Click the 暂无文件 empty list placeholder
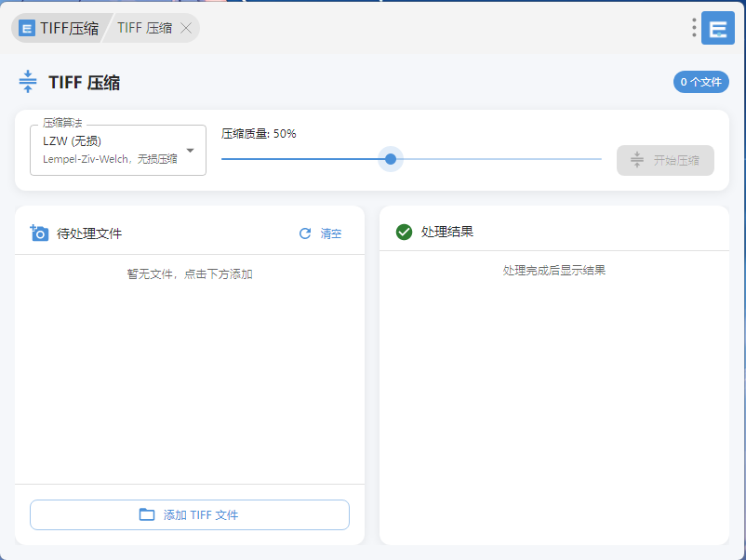This screenshot has width=746, height=560. 190,274
